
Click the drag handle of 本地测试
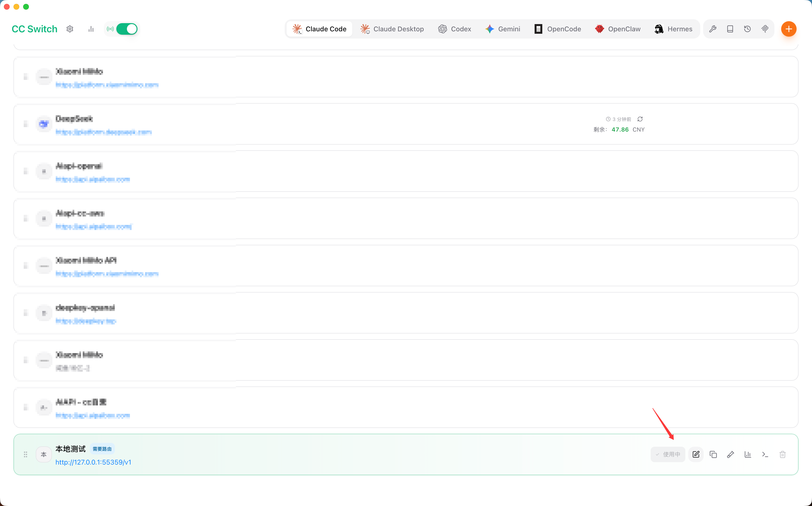26,454
